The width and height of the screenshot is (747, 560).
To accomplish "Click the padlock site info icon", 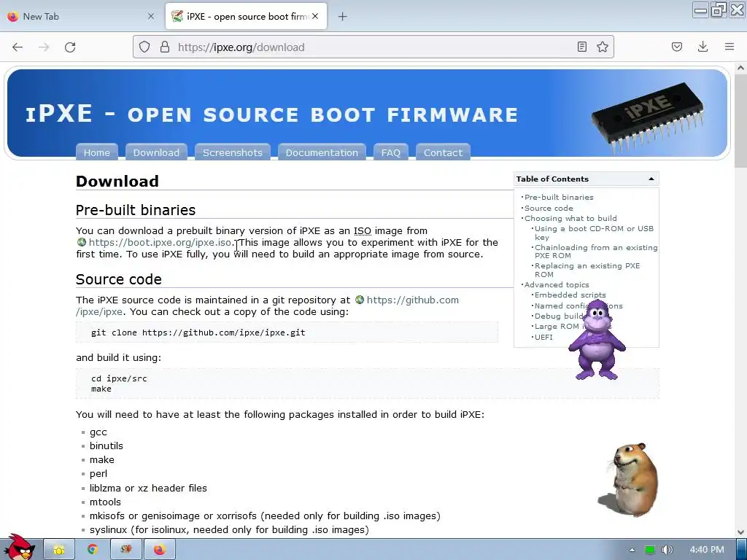I will click(x=165, y=47).
